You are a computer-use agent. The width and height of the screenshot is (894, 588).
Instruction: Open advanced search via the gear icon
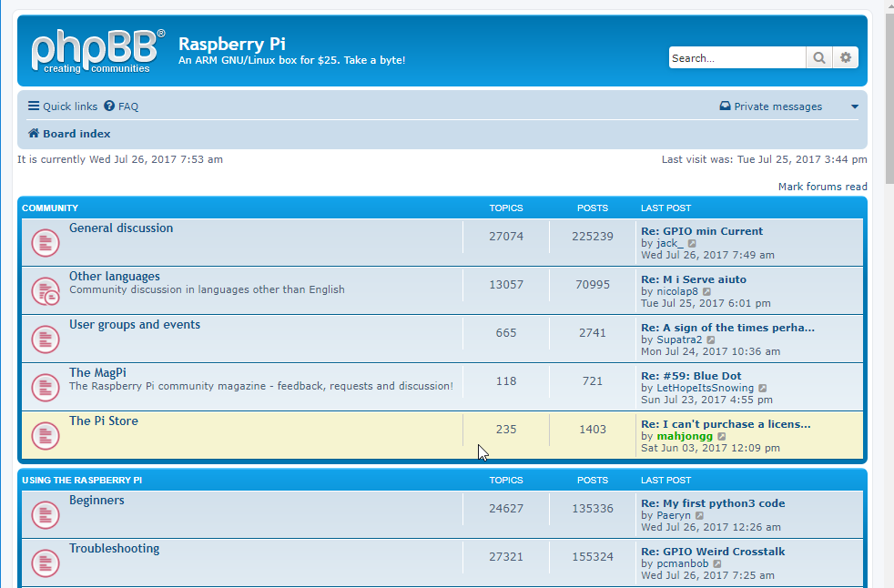846,57
